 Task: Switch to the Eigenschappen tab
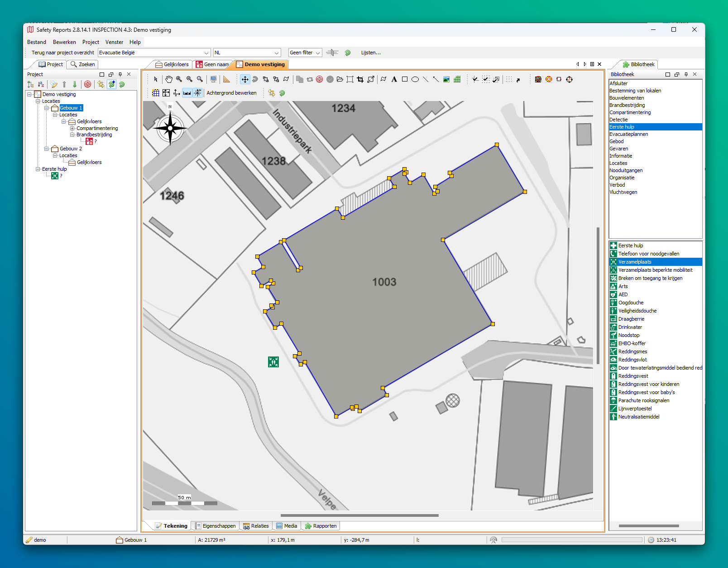point(215,526)
